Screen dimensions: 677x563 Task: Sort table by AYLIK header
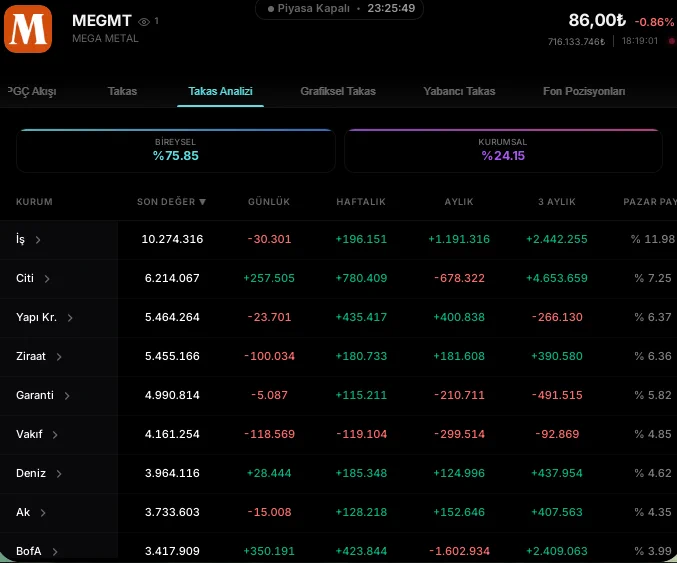[x=459, y=202]
